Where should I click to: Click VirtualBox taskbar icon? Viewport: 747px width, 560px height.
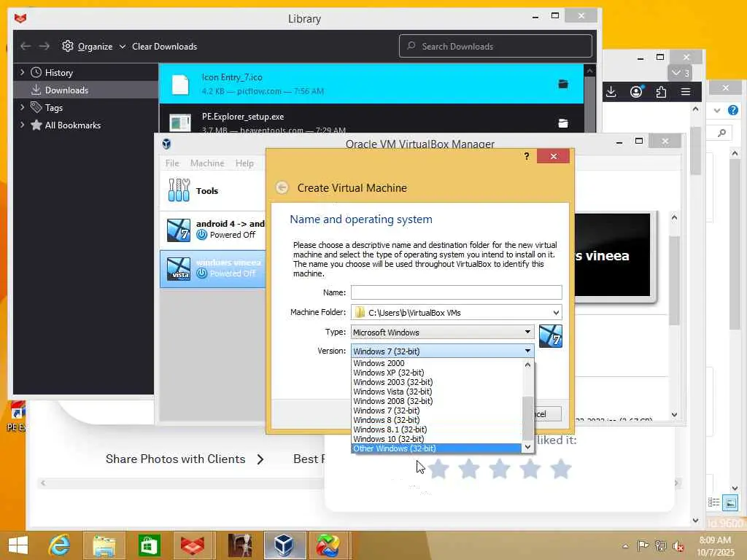[285, 545]
